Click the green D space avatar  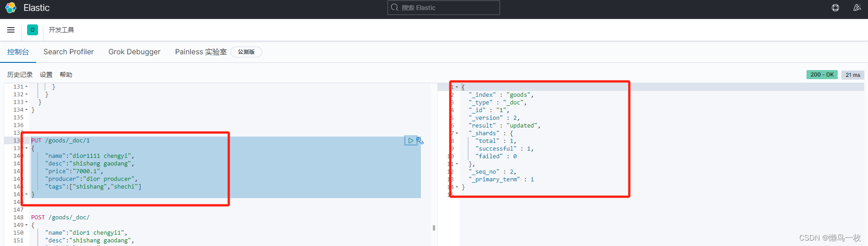pos(33,30)
